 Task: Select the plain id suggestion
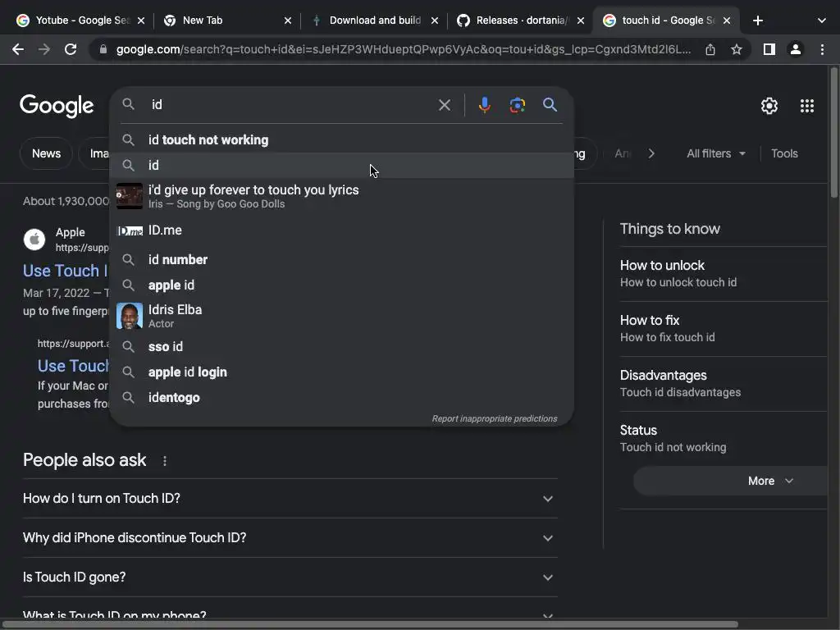(x=342, y=165)
